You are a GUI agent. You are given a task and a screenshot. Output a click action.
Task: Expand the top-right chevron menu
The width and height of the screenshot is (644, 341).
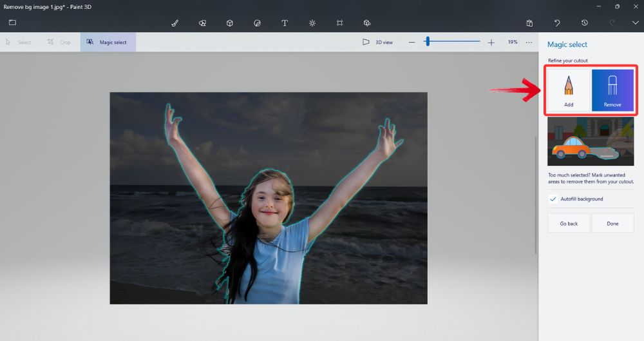636,23
